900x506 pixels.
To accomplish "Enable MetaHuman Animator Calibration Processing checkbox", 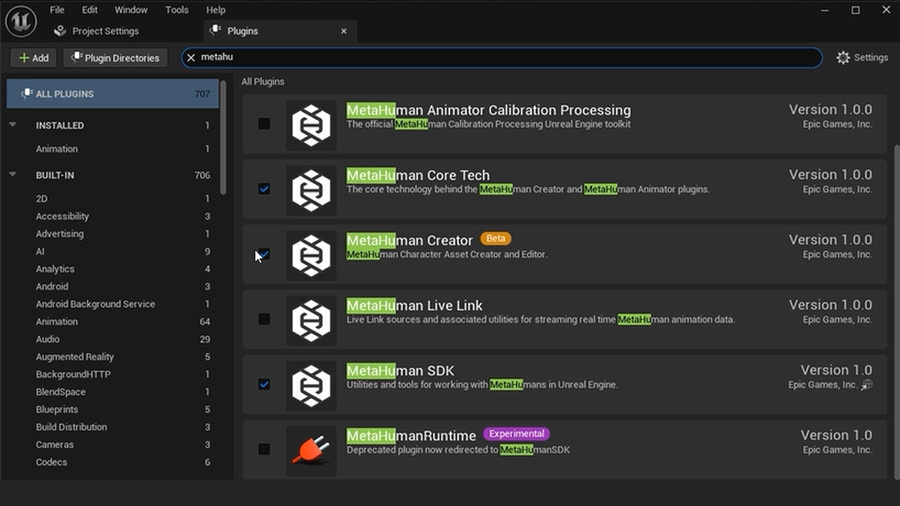I will [x=264, y=124].
